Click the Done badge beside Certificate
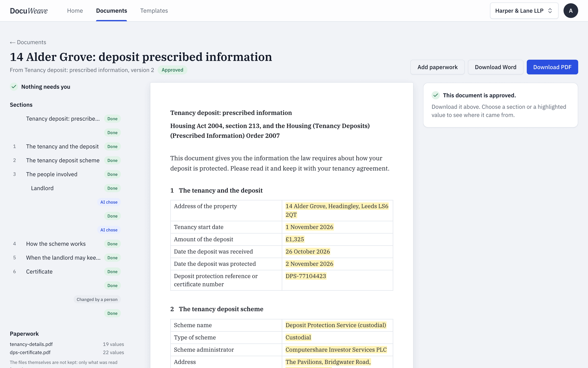 click(112, 272)
